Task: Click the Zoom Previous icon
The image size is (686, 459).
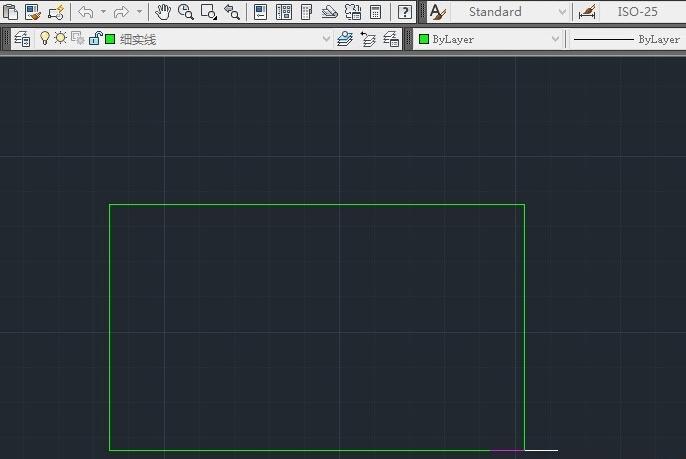Action: click(x=231, y=12)
